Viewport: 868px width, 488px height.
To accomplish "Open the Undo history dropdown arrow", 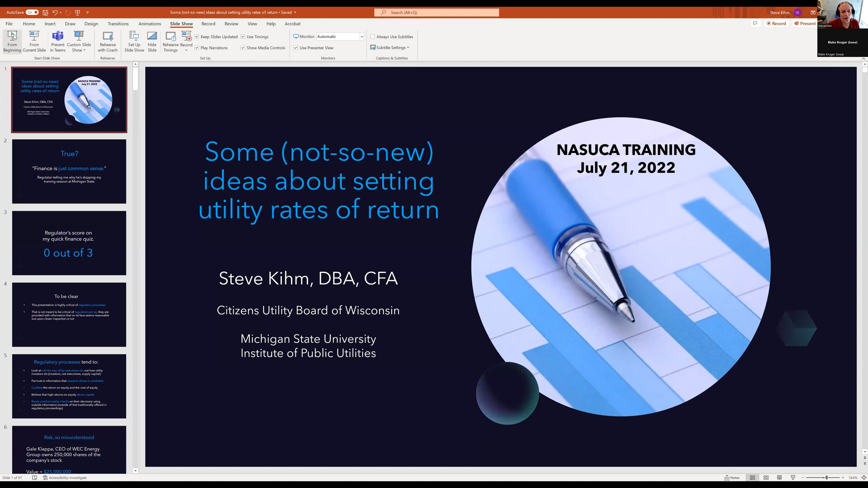I will coord(60,12).
